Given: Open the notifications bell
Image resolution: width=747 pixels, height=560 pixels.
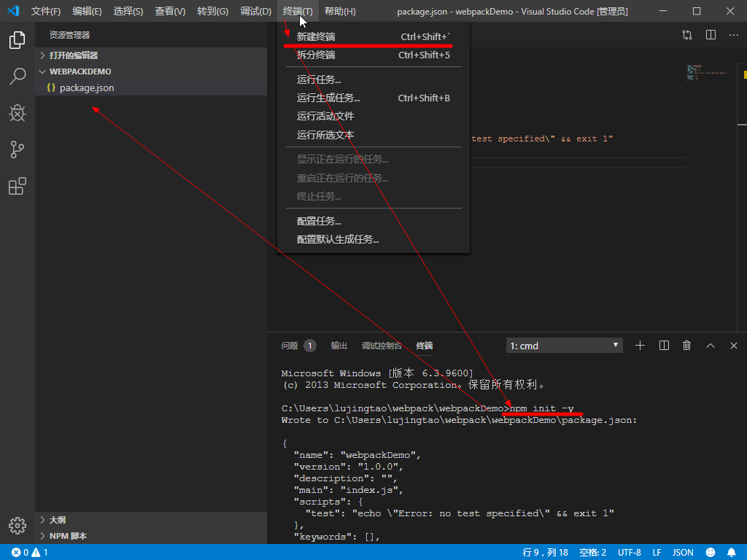Looking at the screenshot, I should pyautogui.click(x=732, y=553).
